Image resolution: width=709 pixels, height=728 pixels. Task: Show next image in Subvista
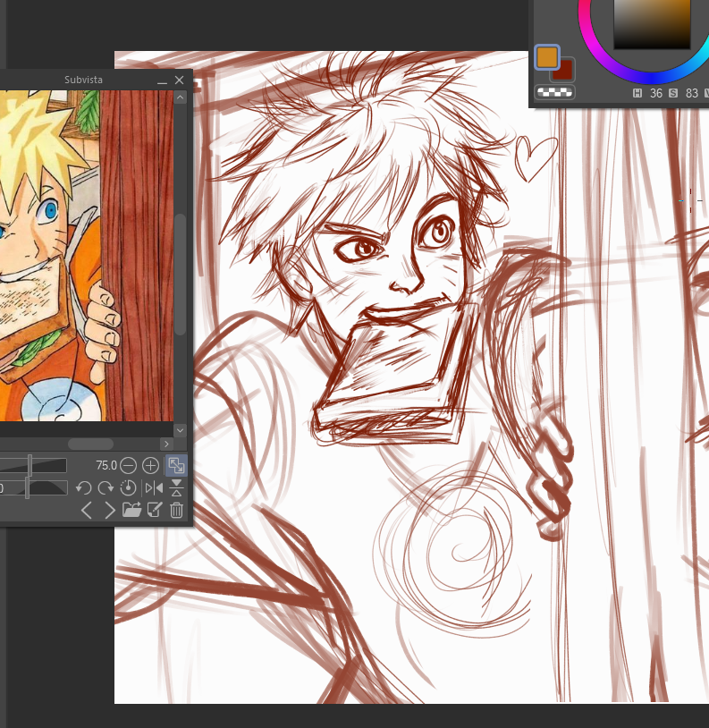[109, 511]
